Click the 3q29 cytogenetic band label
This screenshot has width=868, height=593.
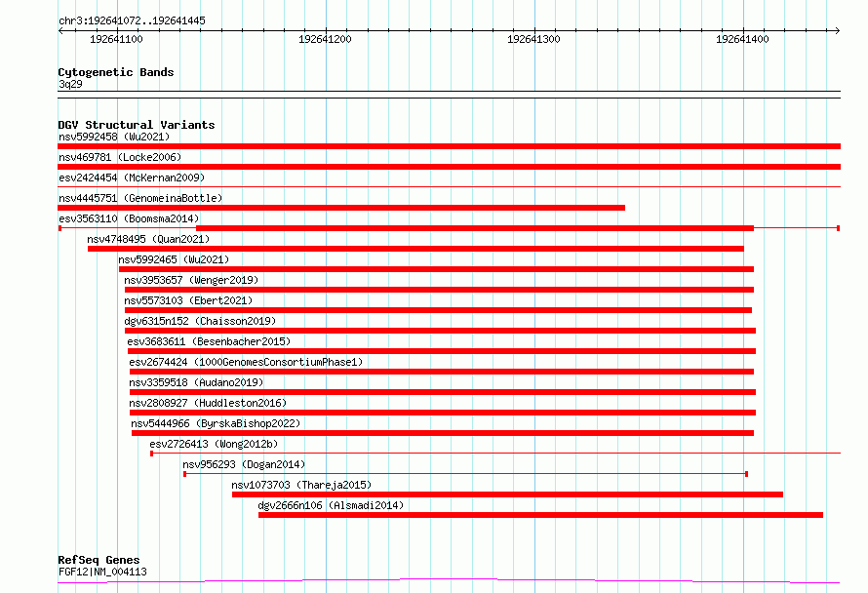point(70,84)
